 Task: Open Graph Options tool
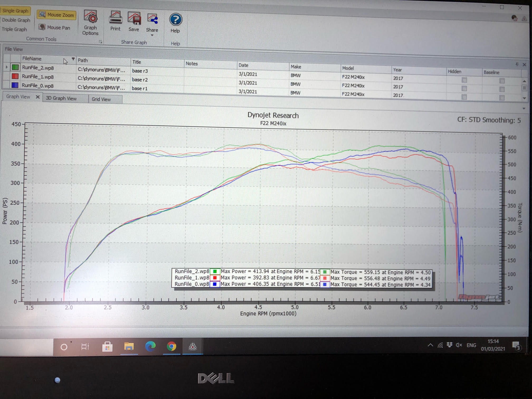(x=90, y=23)
